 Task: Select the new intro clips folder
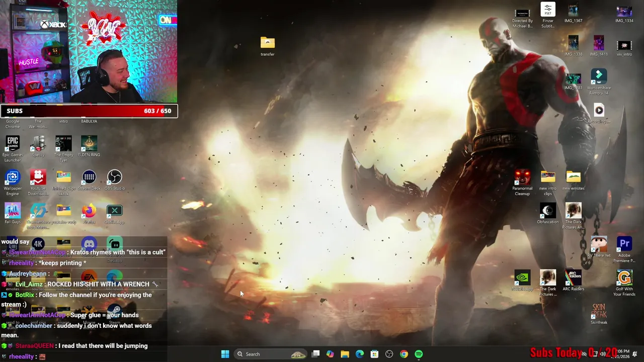click(x=548, y=183)
